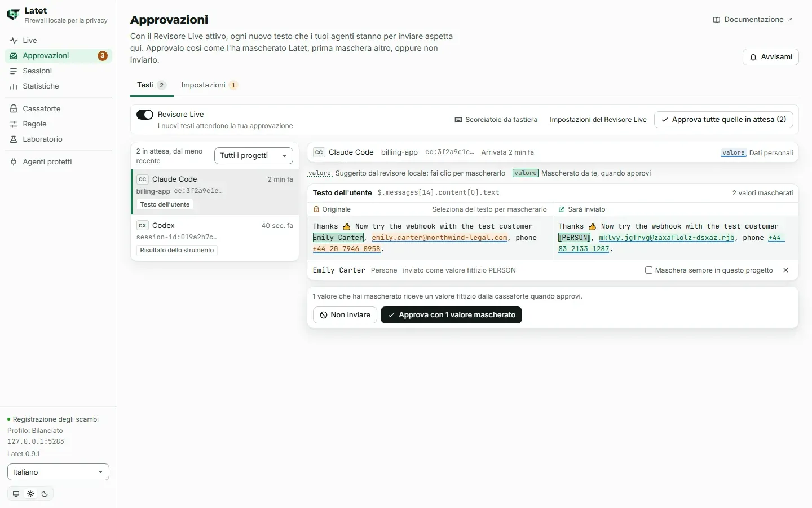The image size is (812, 508).
Task: Click the 2 valori mascherati label
Action: (762, 193)
